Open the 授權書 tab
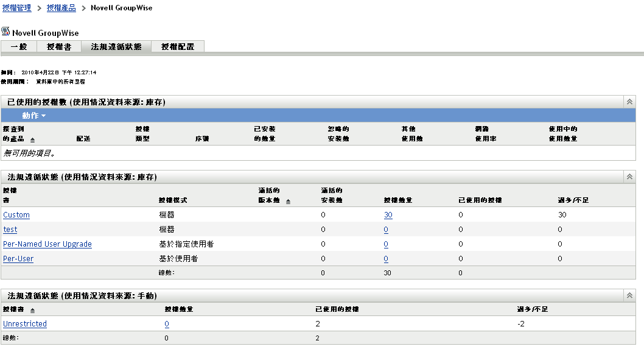644x352 pixels. coord(59,46)
